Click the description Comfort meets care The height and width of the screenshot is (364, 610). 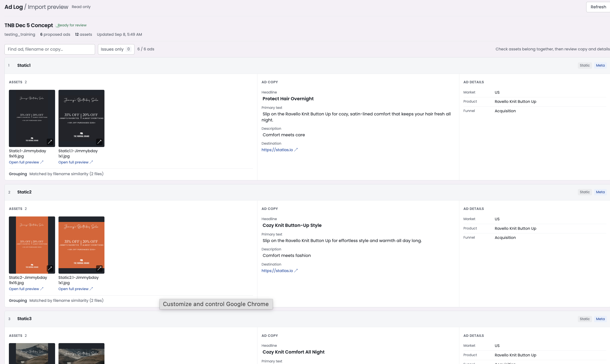(284, 135)
